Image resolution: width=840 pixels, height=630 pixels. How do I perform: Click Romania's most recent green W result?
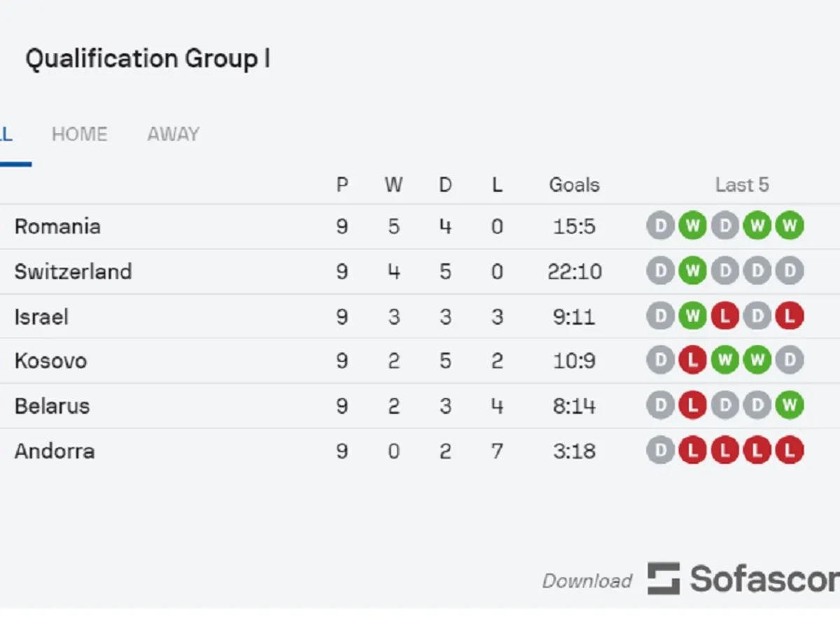pyautogui.click(x=789, y=226)
